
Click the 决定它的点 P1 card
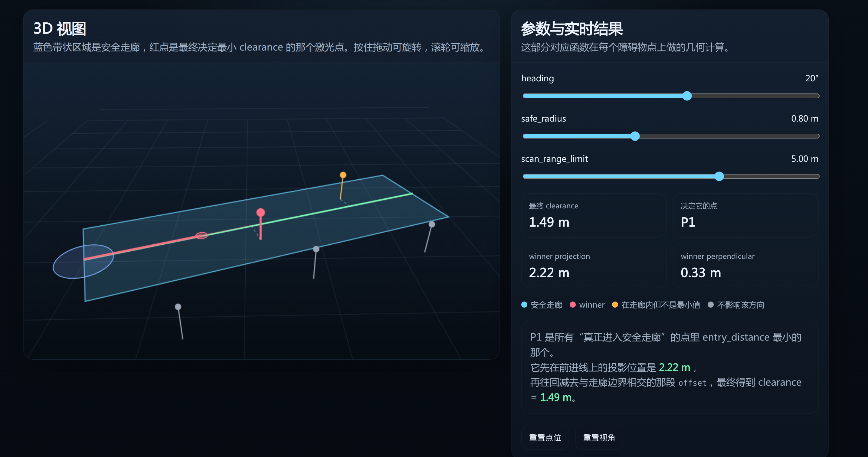(745, 216)
